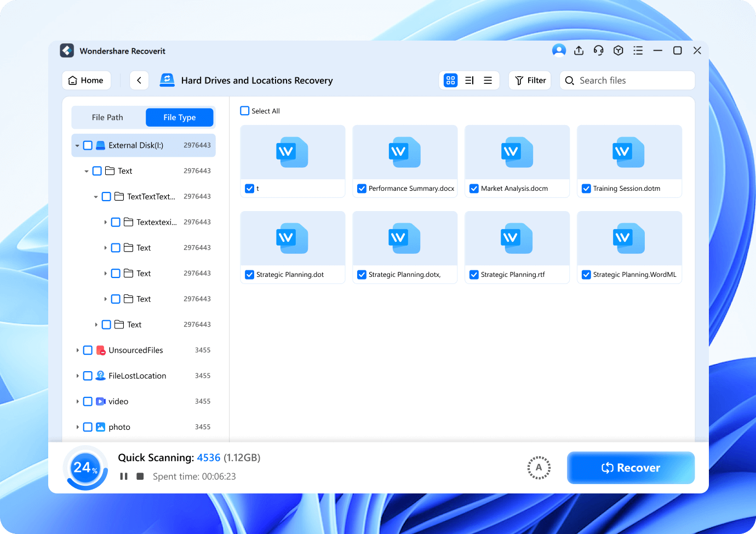Screen dimensions: 756x534
Task: Open Market Analysis.docm thumbnail
Action: click(517, 152)
